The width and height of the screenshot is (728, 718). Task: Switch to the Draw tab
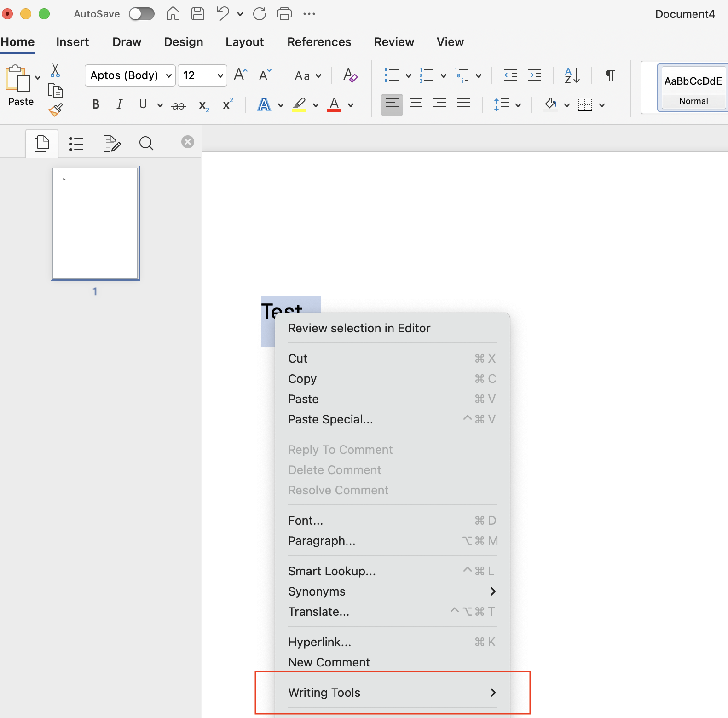pos(127,42)
